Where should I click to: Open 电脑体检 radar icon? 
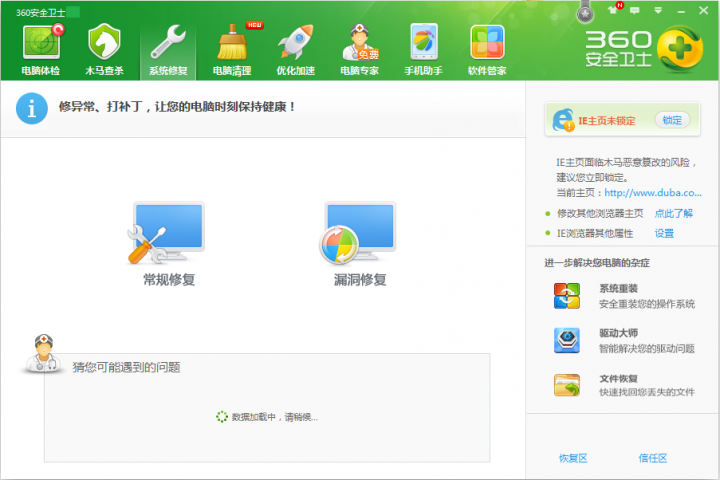coord(40,43)
